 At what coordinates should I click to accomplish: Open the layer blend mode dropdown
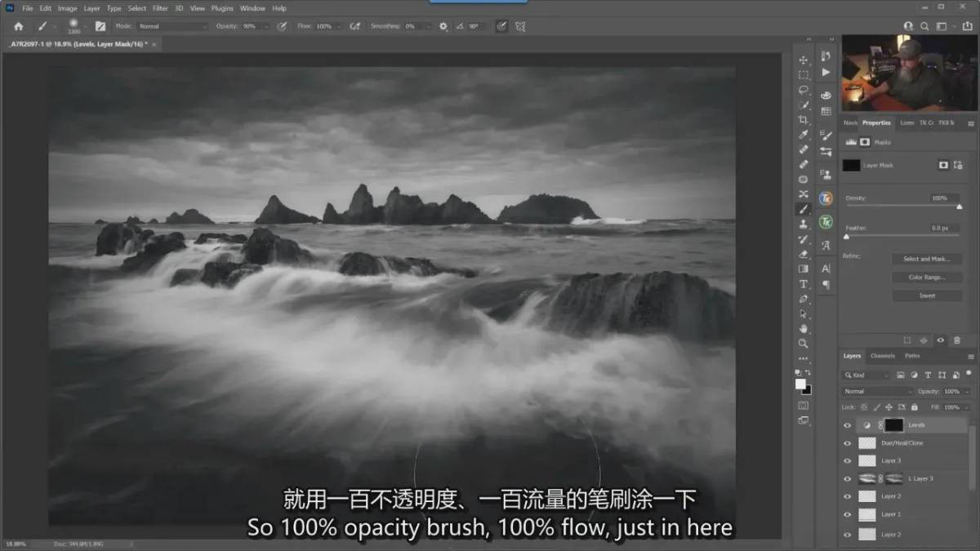pyautogui.click(x=878, y=391)
